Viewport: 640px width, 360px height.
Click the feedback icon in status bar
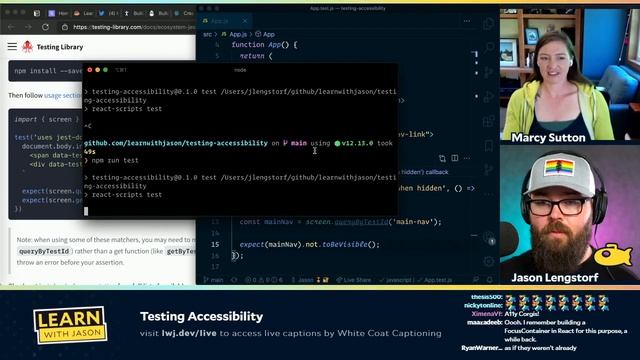[476, 280]
